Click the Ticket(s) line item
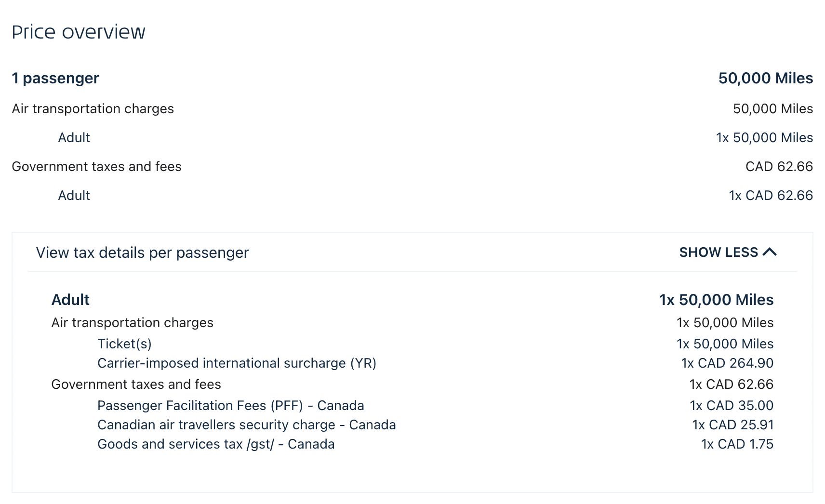This screenshot has width=825, height=504. click(124, 344)
